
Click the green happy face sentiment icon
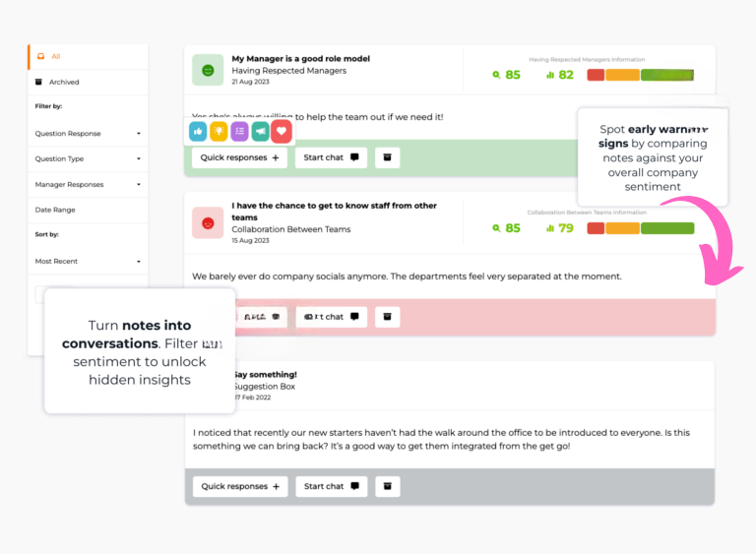tap(208, 70)
